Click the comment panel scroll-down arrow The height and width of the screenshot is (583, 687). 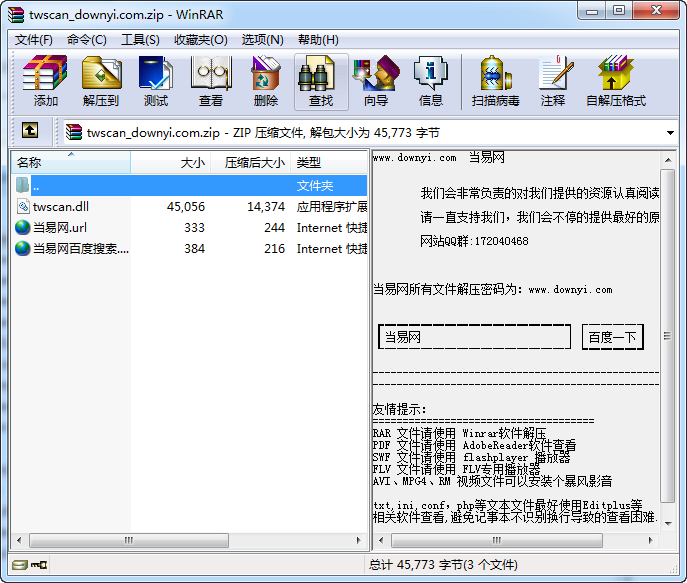tap(668, 523)
